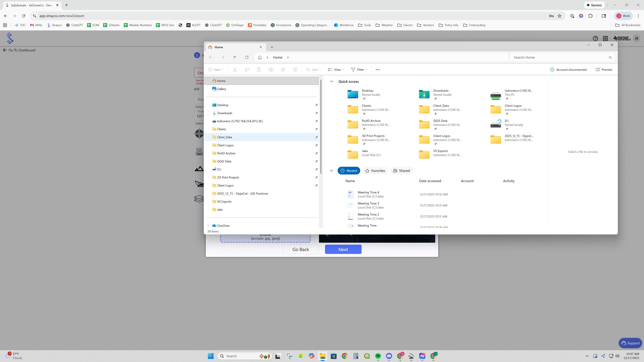
Task: Toggle the pin beside 3D Print Projects in navigation pane
Action: pyautogui.click(x=316, y=177)
